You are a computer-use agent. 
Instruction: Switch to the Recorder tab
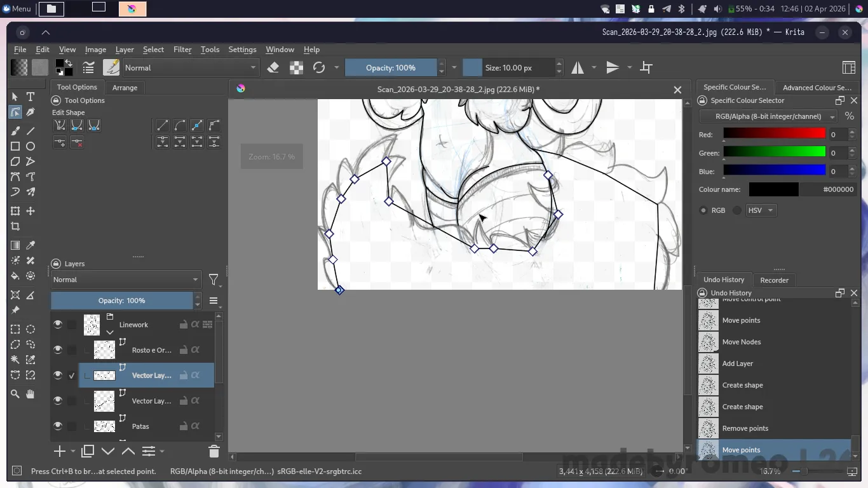pos(774,280)
